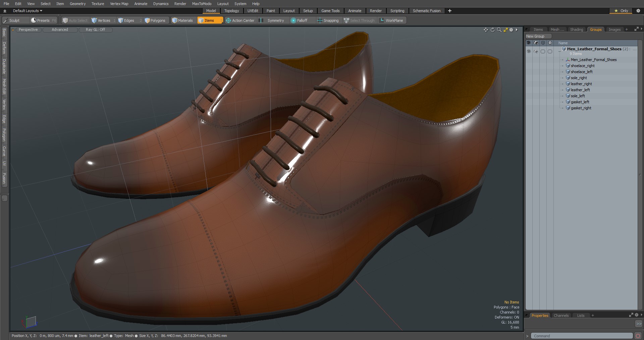Click the Command input field
This screenshot has height=340, width=644.
(582, 336)
